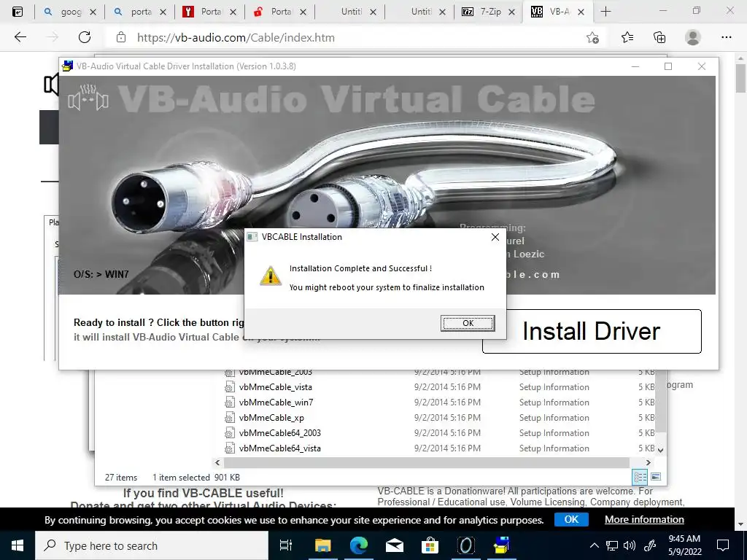Open the Windows Start menu
Viewport: 747px width, 560px height.
(18, 545)
